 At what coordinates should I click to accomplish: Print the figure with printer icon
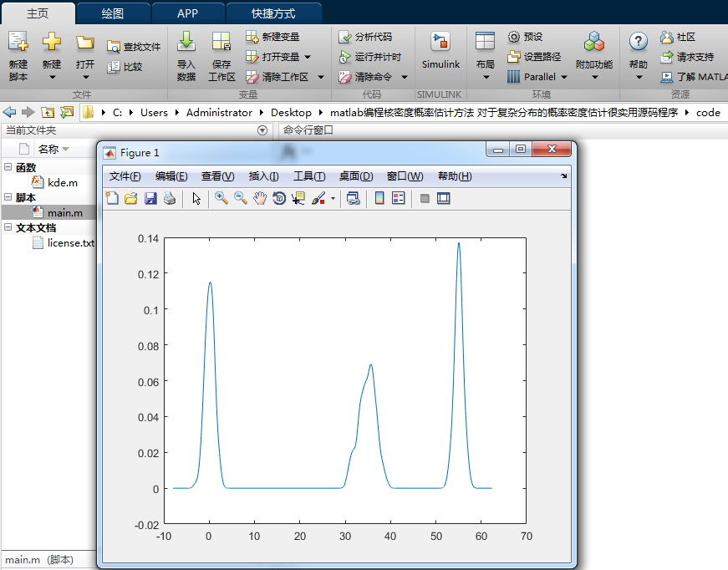tap(170, 199)
